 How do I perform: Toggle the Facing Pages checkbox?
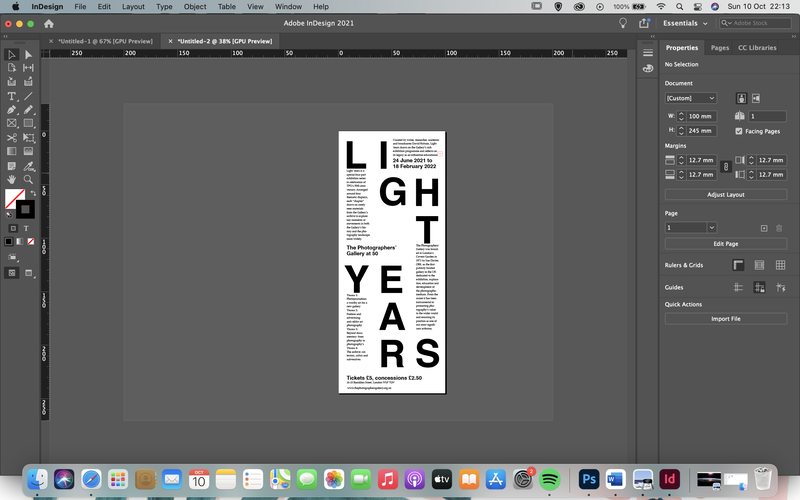click(739, 131)
